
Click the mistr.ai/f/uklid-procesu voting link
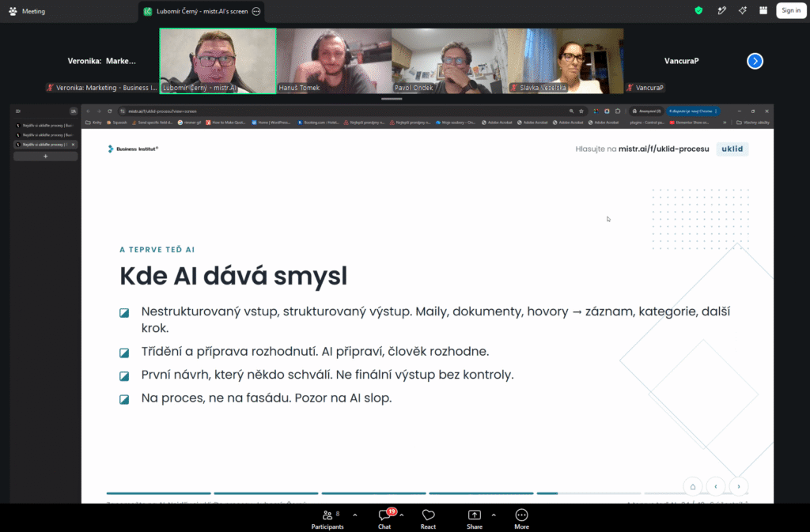click(x=664, y=149)
